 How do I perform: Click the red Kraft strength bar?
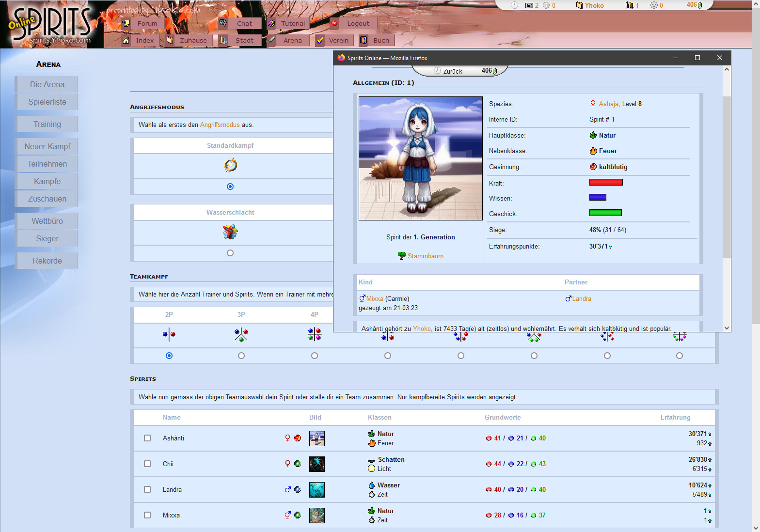[605, 183]
